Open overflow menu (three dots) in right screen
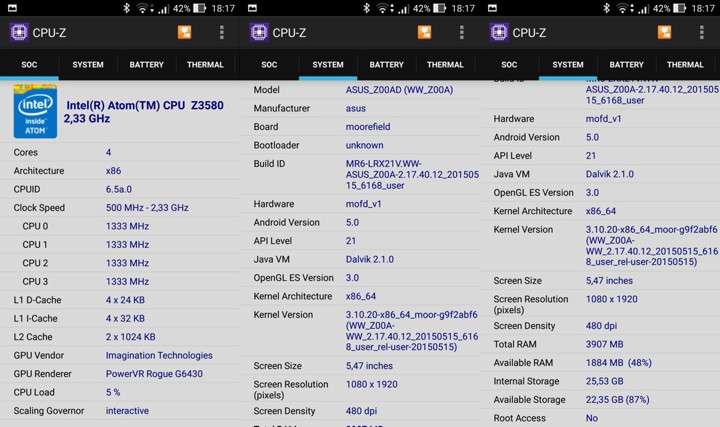The image size is (720, 427). (702, 32)
